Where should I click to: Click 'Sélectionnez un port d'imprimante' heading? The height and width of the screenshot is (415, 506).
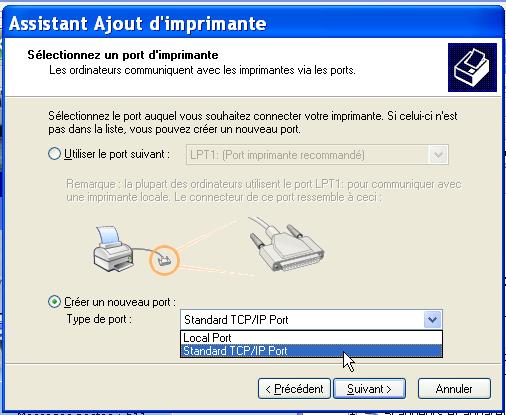pyautogui.click(x=123, y=55)
